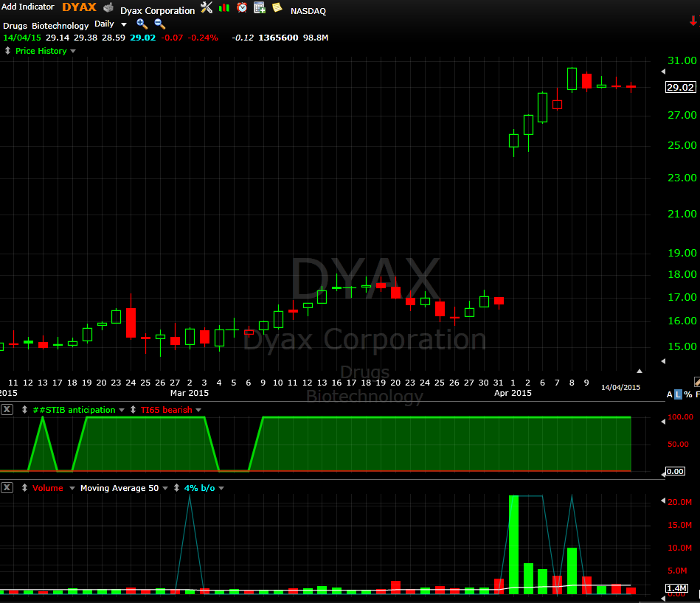Click the 14/04/15 quote date
Image resolution: width=700 pixels, height=603 pixels.
(x=22, y=38)
